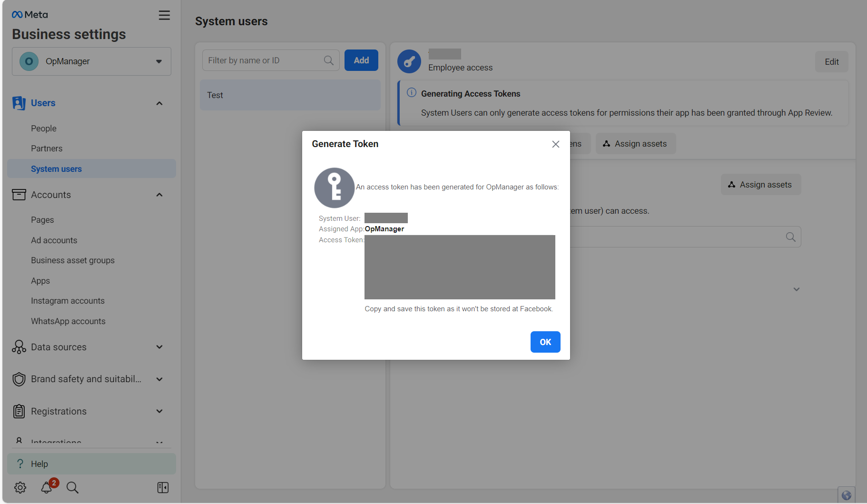Select the Test system user
The image size is (867, 504).
[x=290, y=95]
